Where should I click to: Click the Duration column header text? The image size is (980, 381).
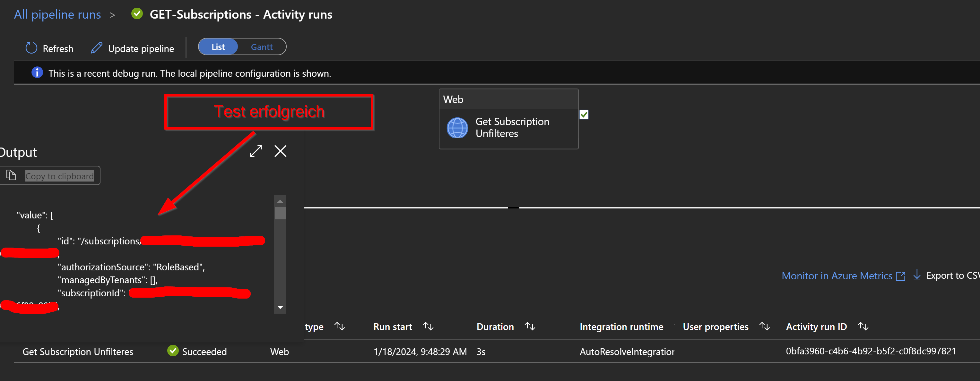click(495, 326)
